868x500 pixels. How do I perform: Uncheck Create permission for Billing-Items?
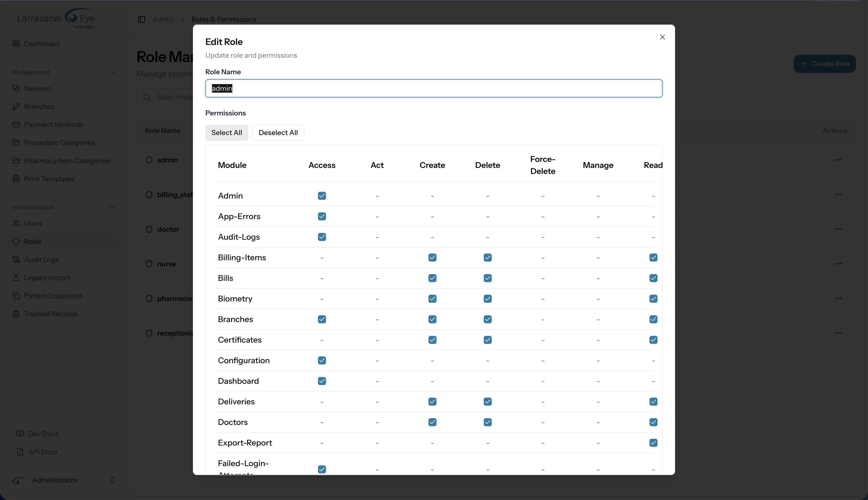coord(432,258)
